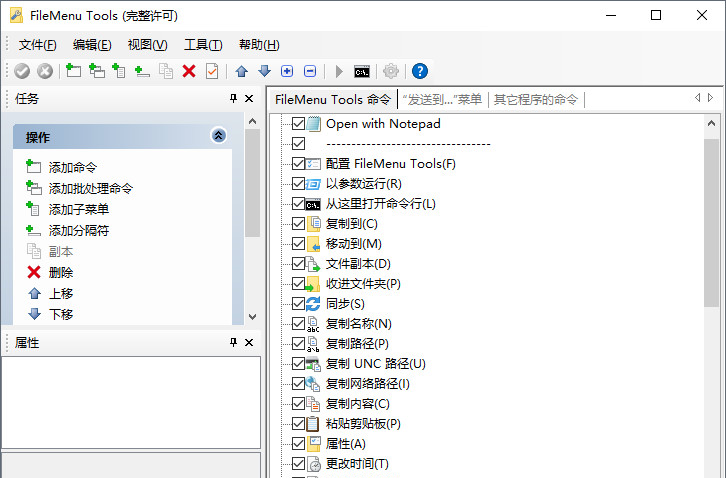The image size is (726, 497).
Task: Uncheck the Open with Notepad checkbox
Action: (299, 124)
